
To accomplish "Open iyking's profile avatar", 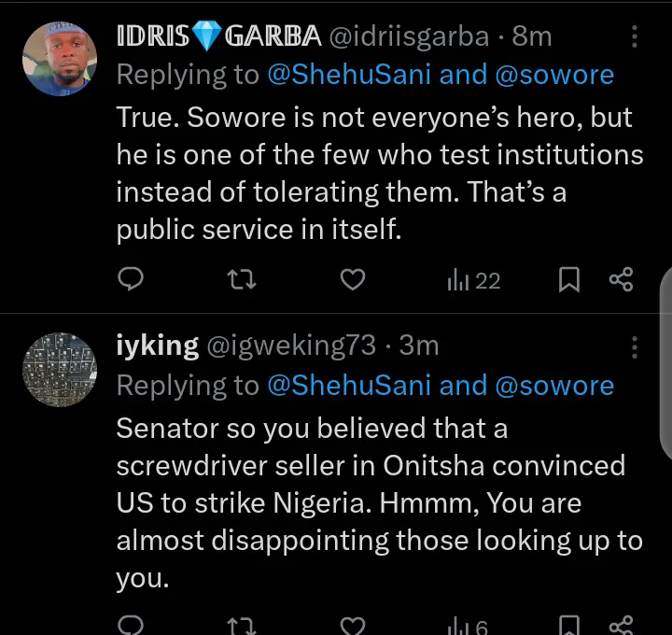I will 60,369.
